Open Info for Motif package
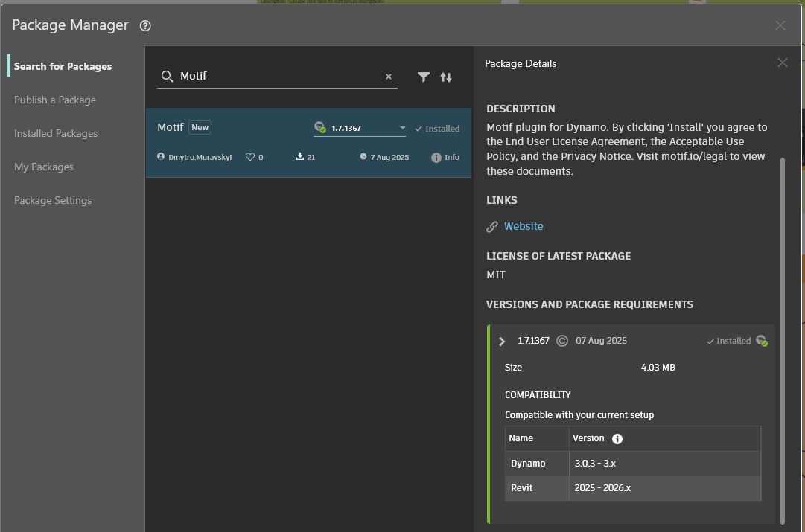The height and width of the screenshot is (532, 805). pos(445,158)
